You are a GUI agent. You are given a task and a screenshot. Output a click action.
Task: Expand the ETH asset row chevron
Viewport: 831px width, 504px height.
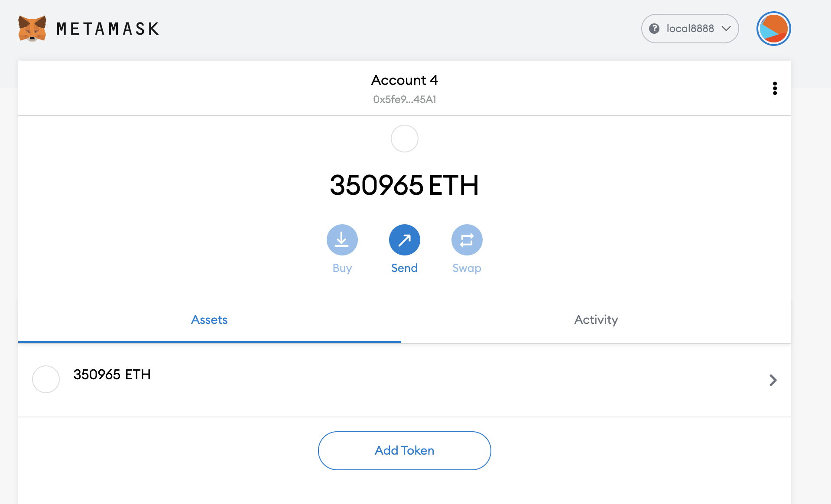[773, 380]
